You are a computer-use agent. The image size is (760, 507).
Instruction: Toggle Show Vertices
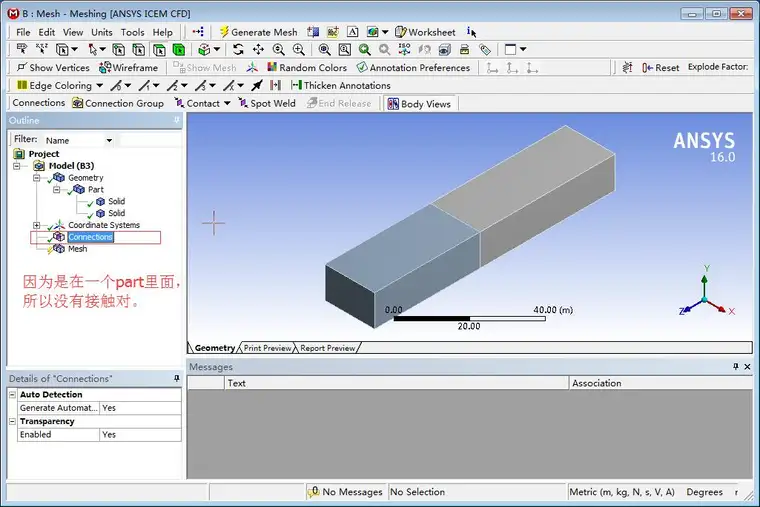(53, 68)
